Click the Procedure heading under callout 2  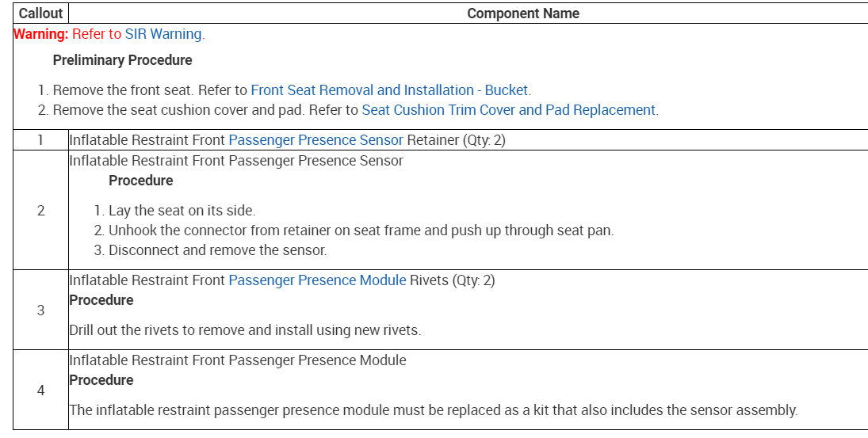point(140,181)
